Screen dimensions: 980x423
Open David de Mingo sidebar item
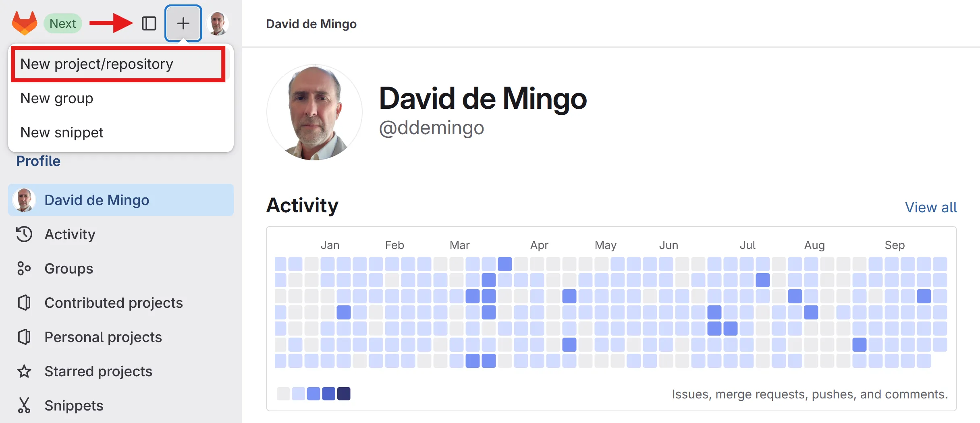tap(97, 200)
